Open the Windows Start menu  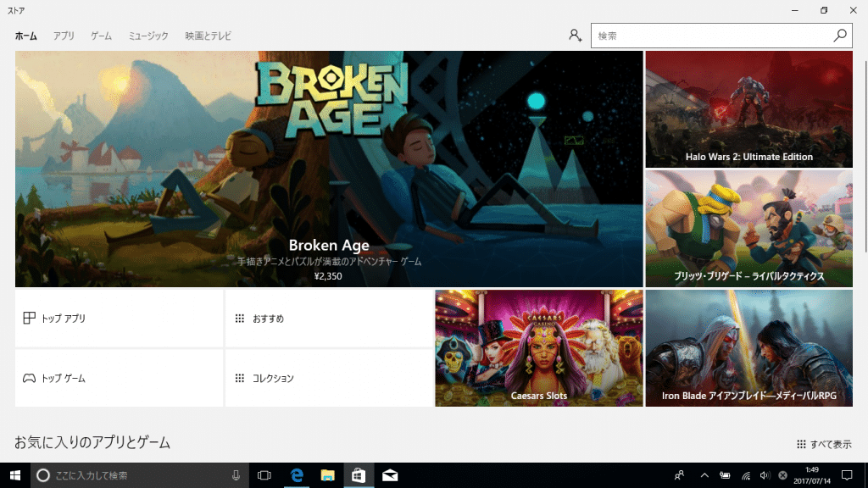[15, 475]
